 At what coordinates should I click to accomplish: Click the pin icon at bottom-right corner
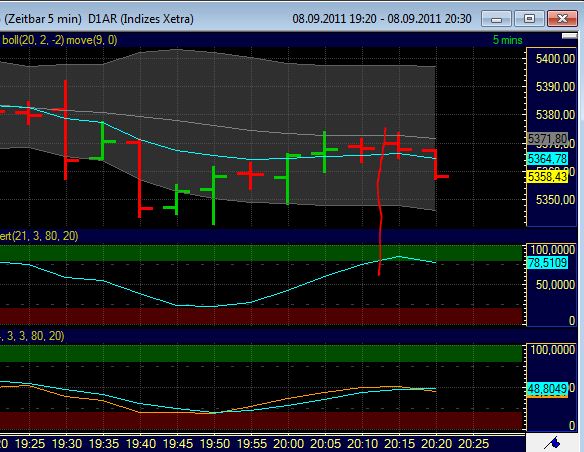[553, 443]
